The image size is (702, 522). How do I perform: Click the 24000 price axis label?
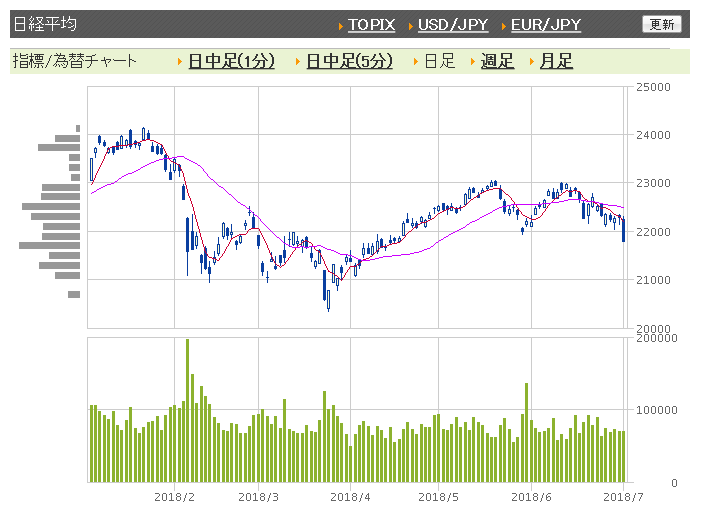pyautogui.click(x=653, y=135)
